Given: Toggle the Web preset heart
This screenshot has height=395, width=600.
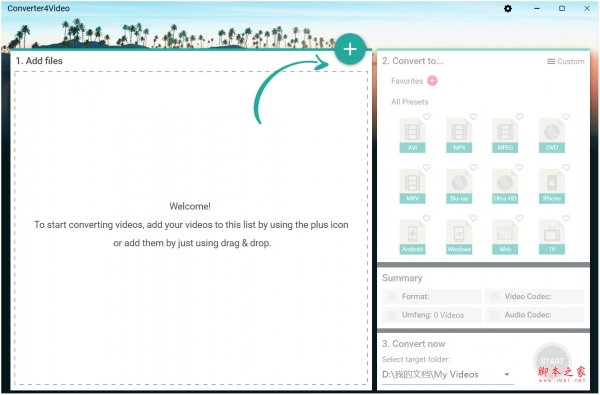Looking at the screenshot, I should pyautogui.click(x=519, y=219).
